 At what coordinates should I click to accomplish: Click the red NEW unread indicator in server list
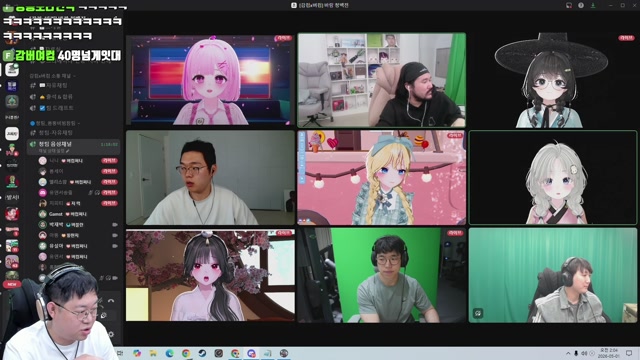pyautogui.click(x=12, y=284)
